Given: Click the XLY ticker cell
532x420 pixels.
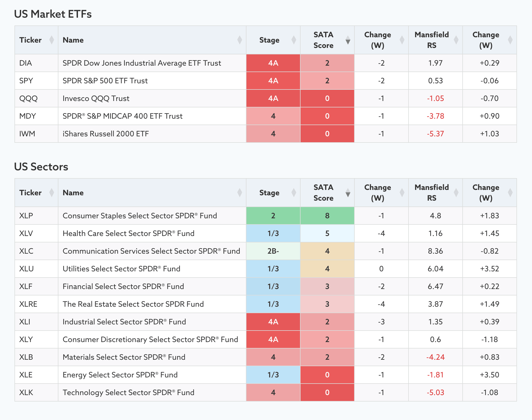Looking at the screenshot, I should [36, 339].
